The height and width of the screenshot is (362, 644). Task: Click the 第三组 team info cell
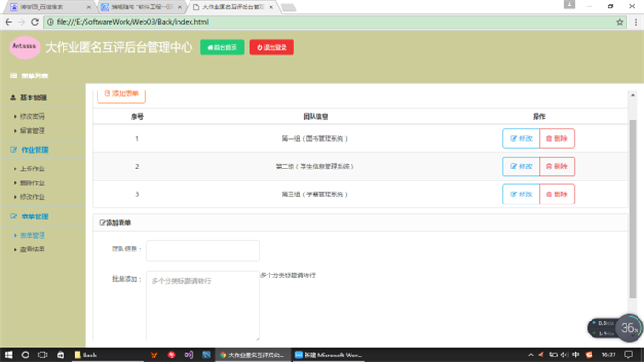pos(315,194)
